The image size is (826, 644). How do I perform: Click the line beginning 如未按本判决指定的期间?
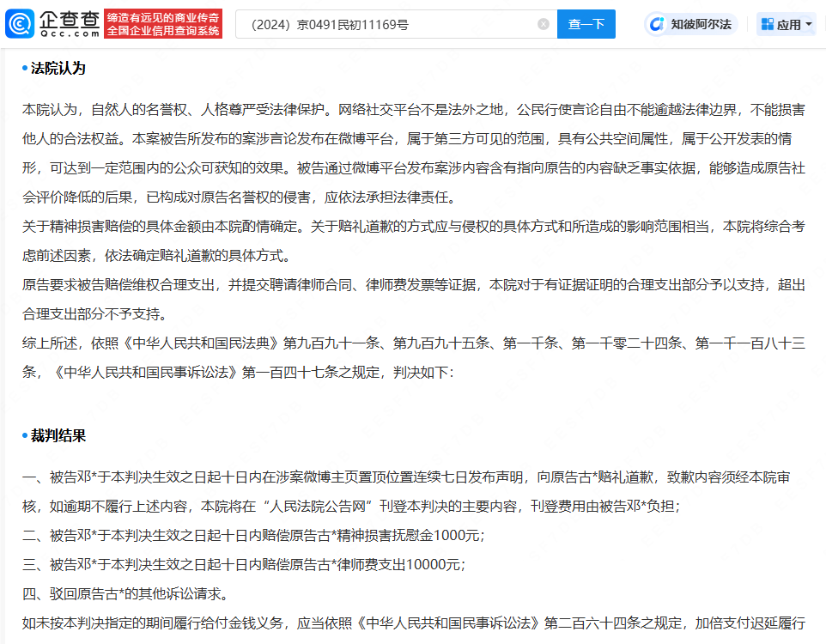pyautogui.click(x=414, y=623)
